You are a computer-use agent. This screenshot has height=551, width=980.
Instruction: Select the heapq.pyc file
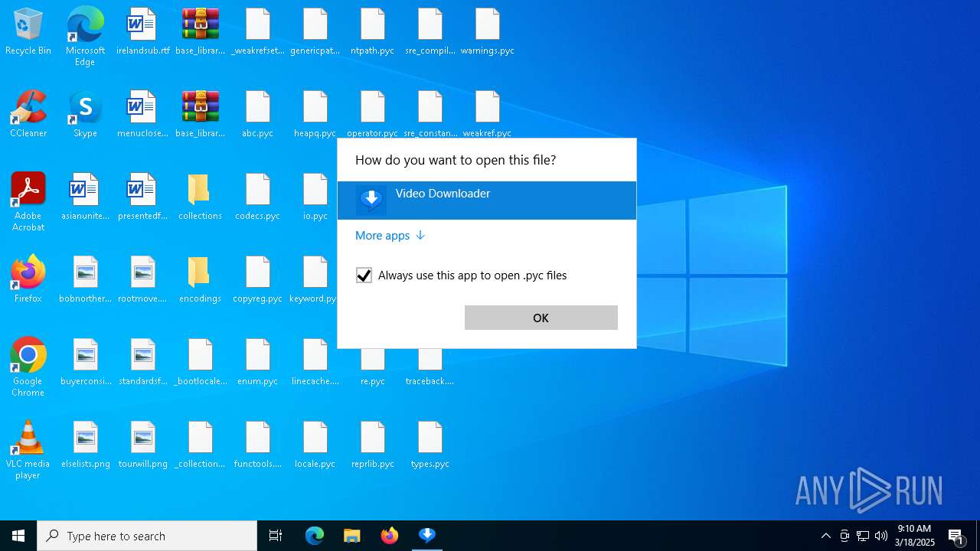pyautogui.click(x=315, y=115)
